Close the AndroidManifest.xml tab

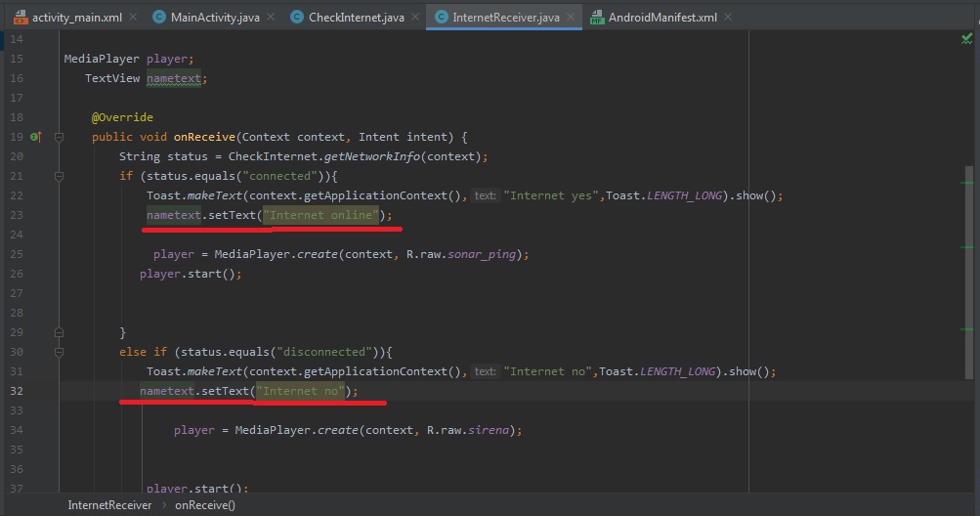728,18
